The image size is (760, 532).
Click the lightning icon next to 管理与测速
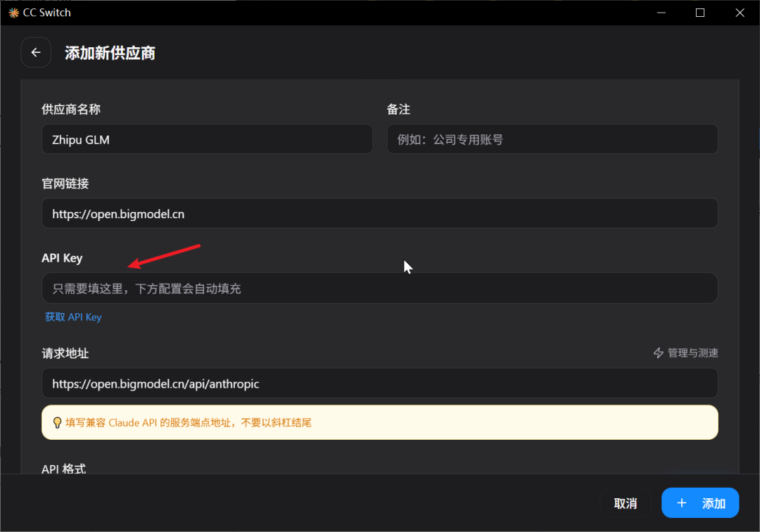point(658,353)
